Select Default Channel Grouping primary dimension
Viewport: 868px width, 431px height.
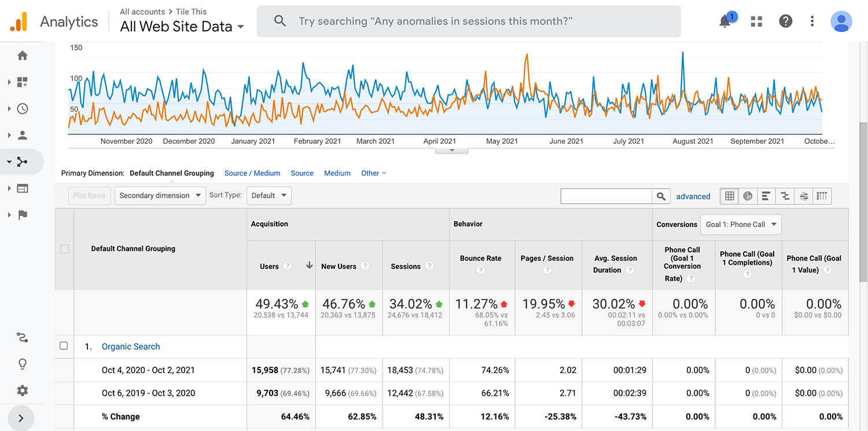point(172,173)
